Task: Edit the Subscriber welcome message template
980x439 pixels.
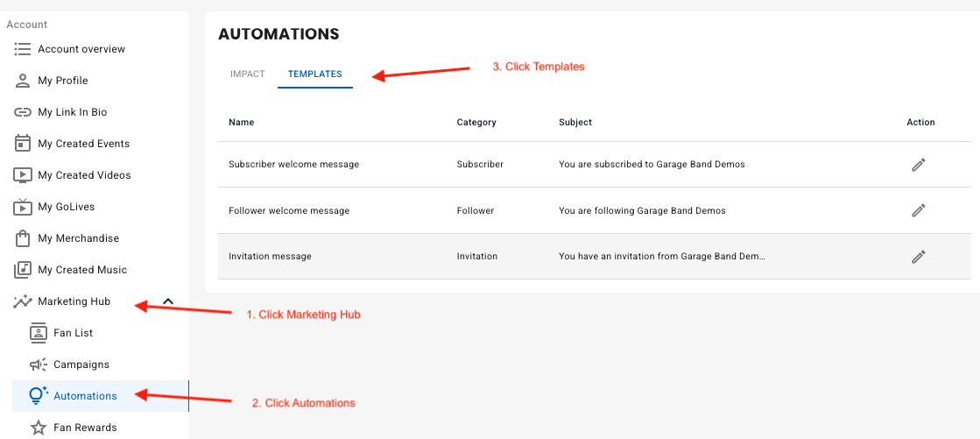Action: pos(918,165)
